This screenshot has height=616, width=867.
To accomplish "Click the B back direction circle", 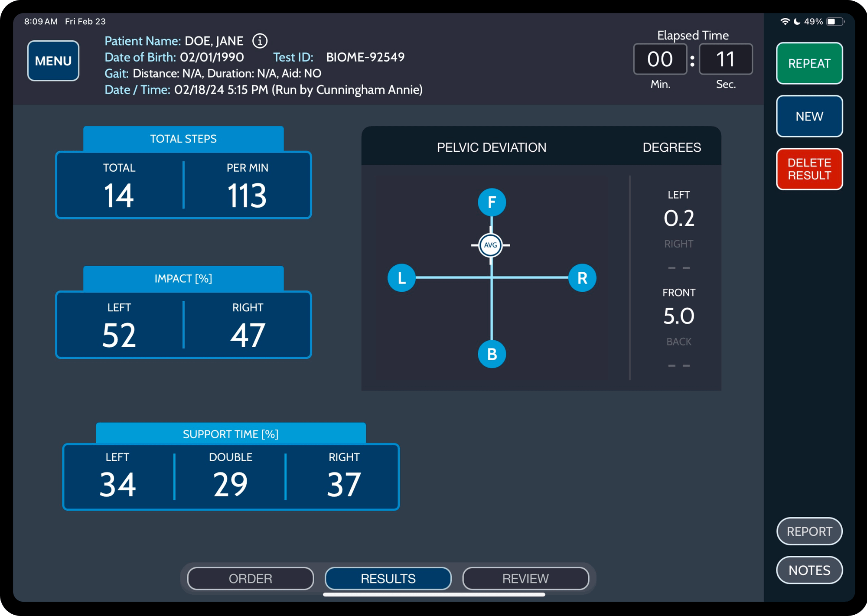I will (492, 354).
